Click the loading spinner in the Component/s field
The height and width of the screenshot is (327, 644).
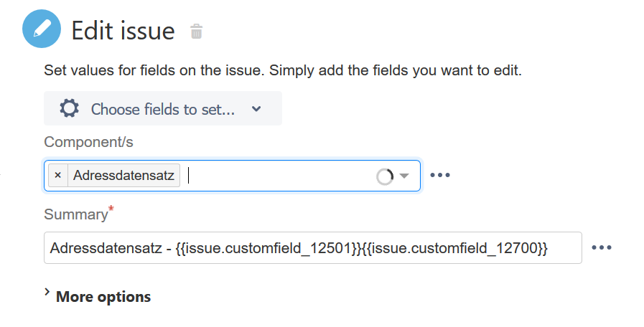click(385, 176)
